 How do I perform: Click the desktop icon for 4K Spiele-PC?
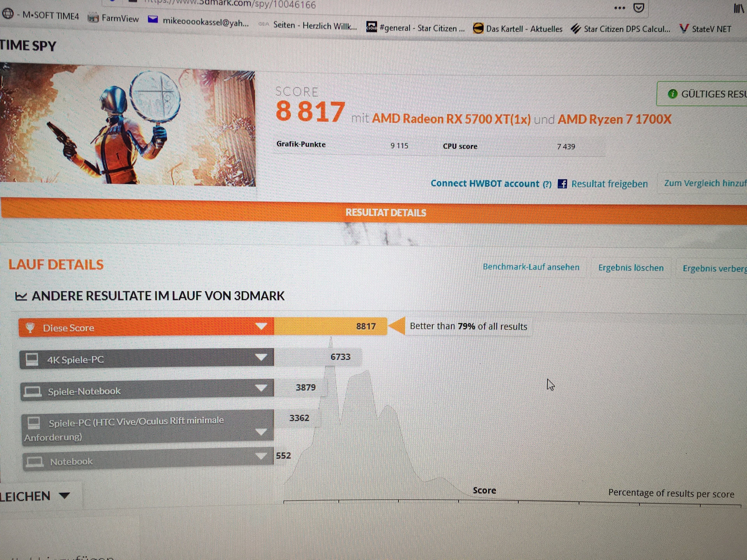pyautogui.click(x=32, y=359)
